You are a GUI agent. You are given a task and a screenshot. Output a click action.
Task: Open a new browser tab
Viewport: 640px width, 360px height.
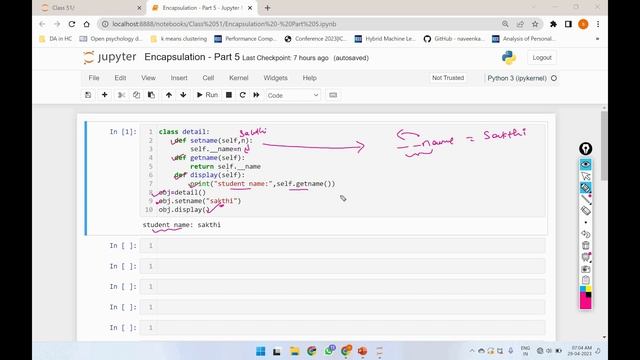267,8
